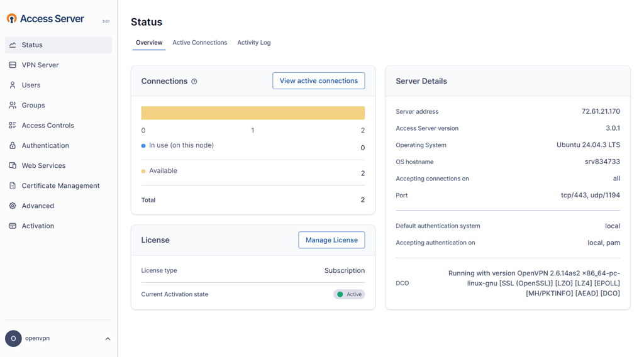Click the Access Server version value 3.0.1
The height and width of the screenshot is (357, 644).
pyautogui.click(x=613, y=128)
